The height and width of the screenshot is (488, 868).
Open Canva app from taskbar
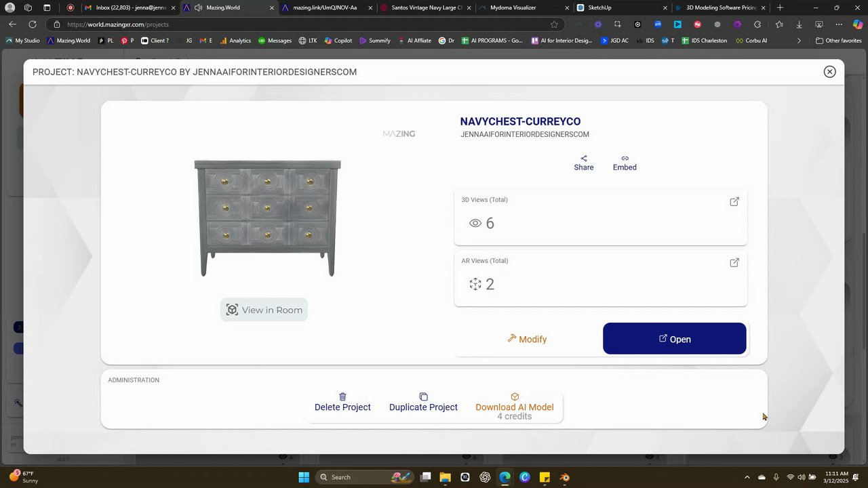pos(525,477)
